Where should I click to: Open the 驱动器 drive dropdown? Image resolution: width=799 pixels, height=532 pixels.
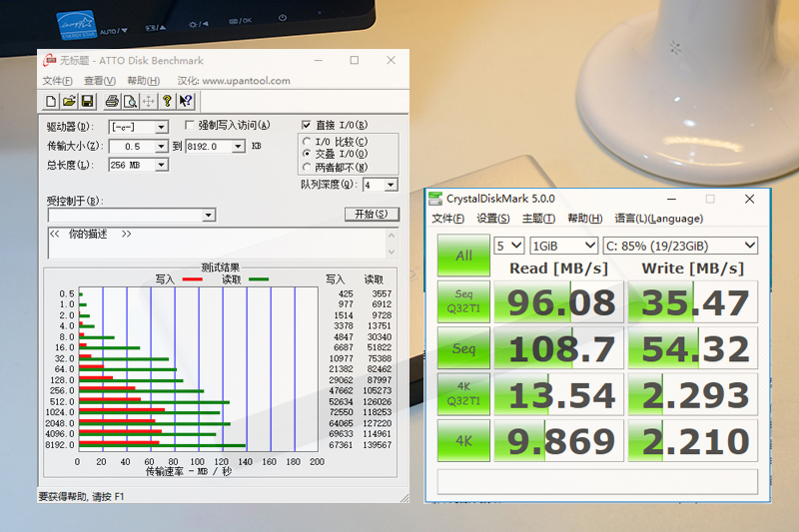point(162,127)
